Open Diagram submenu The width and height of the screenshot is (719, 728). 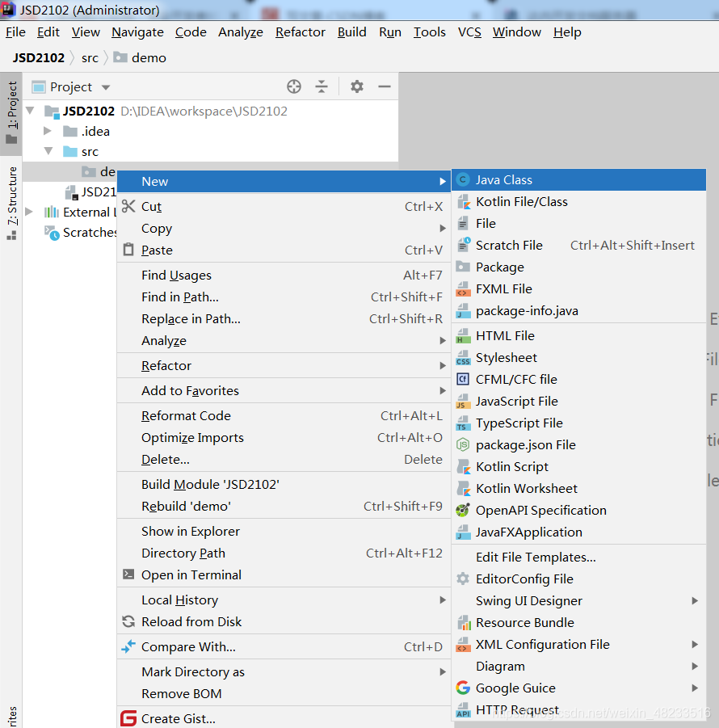578,667
